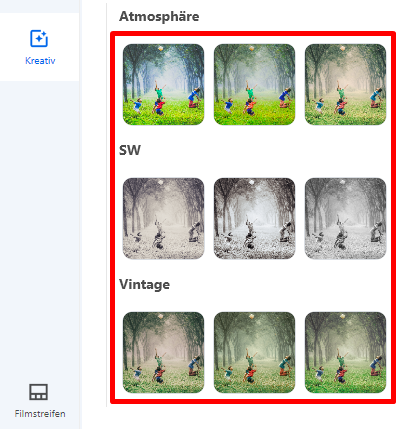Choose the first Vintage filter preset
Image resolution: width=401 pixels, height=429 pixels.
click(x=163, y=352)
